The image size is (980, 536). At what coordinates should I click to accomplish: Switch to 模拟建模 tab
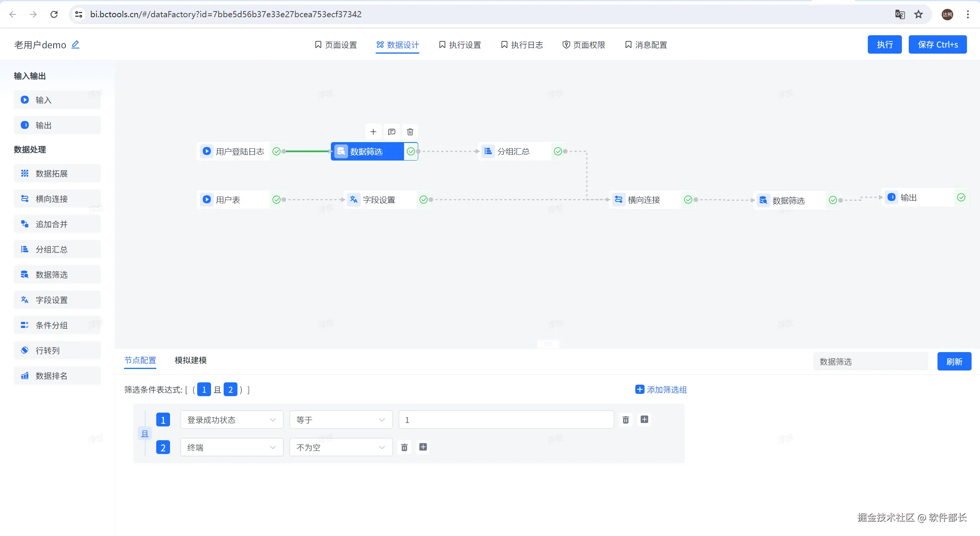tap(190, 360)
